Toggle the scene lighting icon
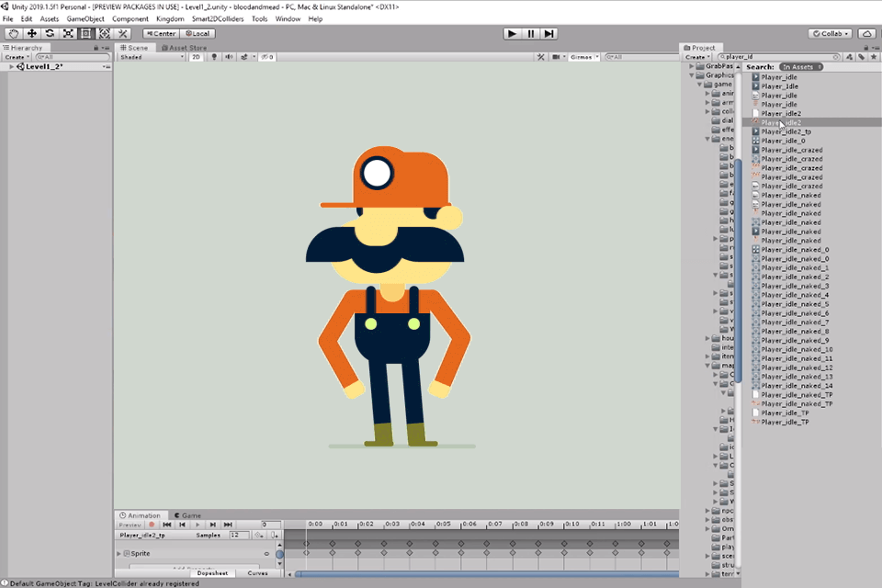The width and height of the screenshot is (882, 588). 214,56
